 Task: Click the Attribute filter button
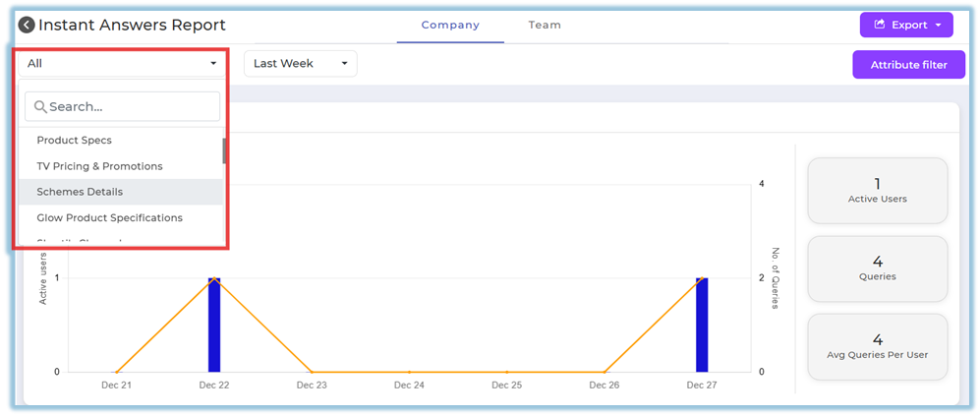908,65
